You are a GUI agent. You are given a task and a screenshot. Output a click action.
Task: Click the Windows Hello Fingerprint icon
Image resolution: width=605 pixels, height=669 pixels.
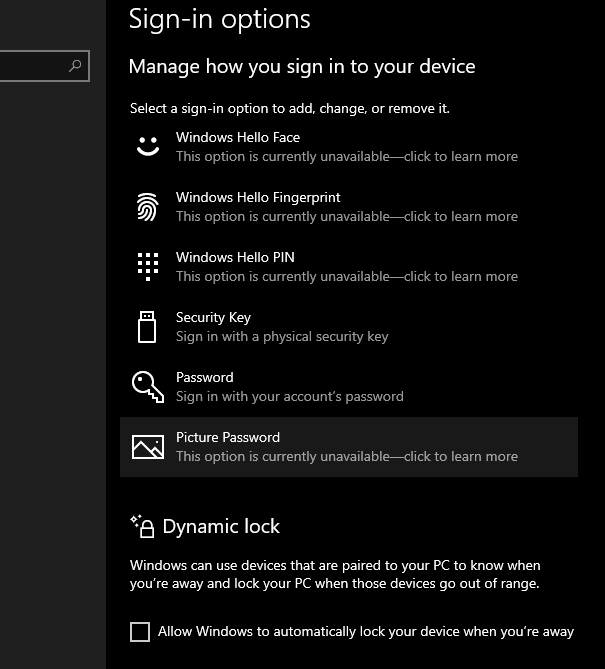click(x=148, y=207)
